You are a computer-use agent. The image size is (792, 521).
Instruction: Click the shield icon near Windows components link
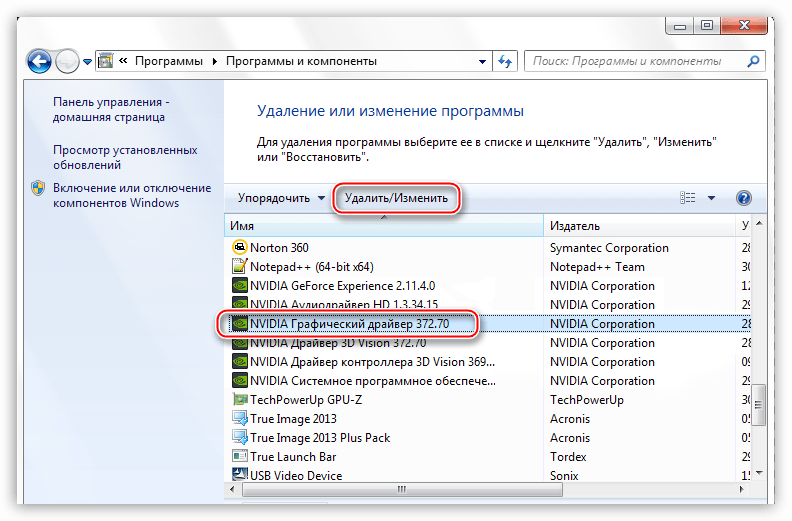[38, 188]
